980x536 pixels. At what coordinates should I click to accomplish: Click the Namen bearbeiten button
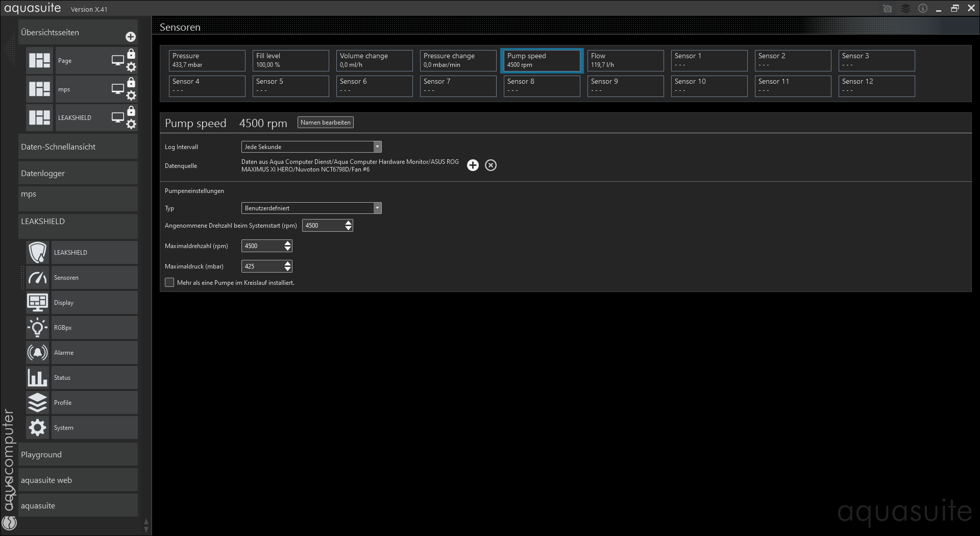325,123
